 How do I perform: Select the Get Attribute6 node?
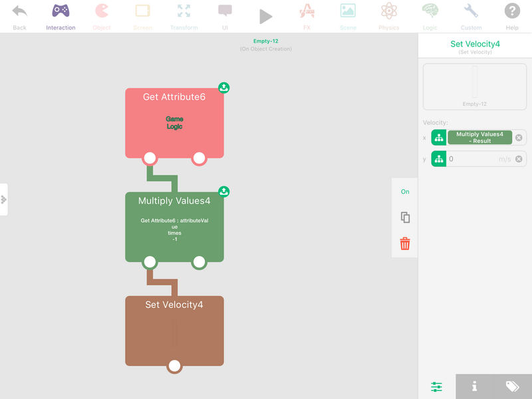[x=174, y=123]
